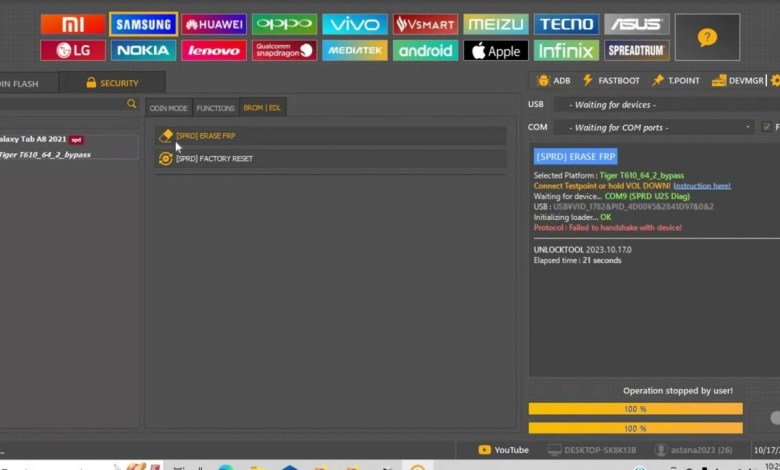Run [SPRD] FACTORY RESET operation
This screenshot has width=780, height=470.
click(x=331, y=159)
